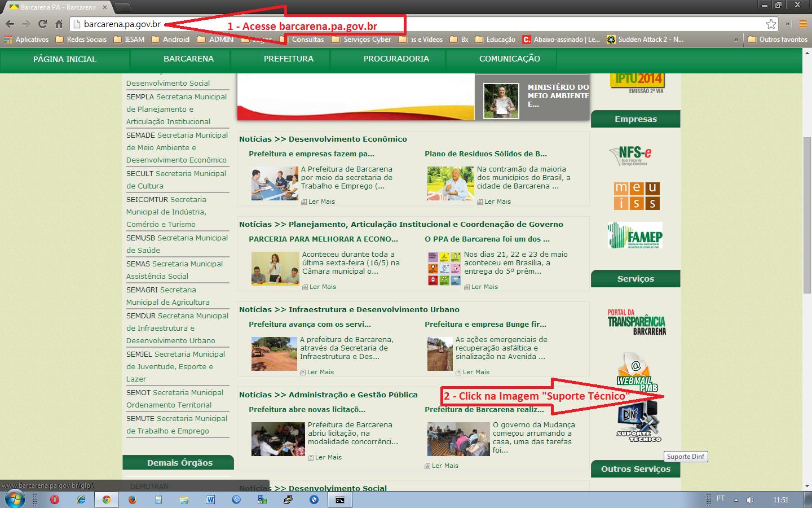Open the meu ISS logo
This screenshot has height=508, width=812.
click(x=636, y=195)
